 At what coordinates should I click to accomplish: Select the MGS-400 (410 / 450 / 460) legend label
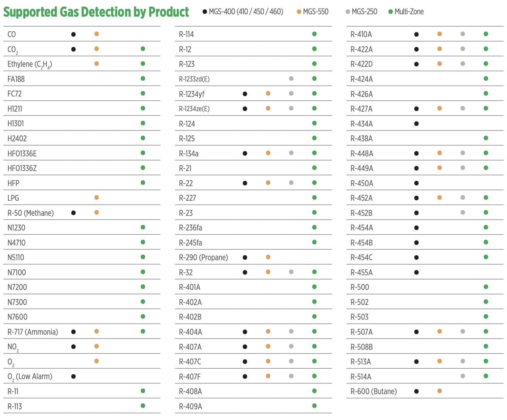(x=246, y=12)
